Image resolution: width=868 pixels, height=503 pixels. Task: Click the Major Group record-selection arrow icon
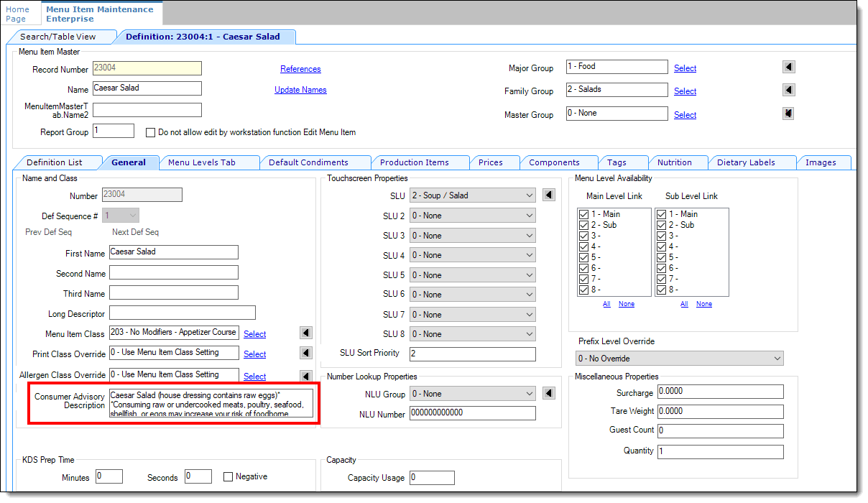click(x=788, y=66)
